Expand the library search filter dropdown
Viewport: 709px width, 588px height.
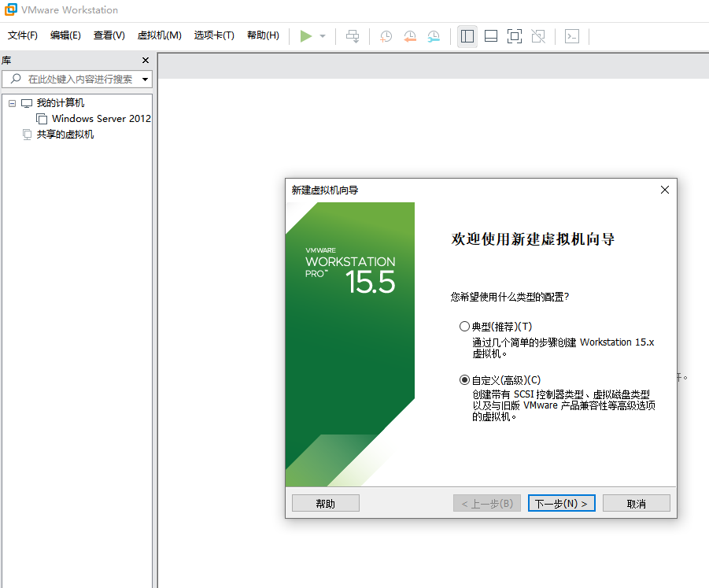pos(145,80)
